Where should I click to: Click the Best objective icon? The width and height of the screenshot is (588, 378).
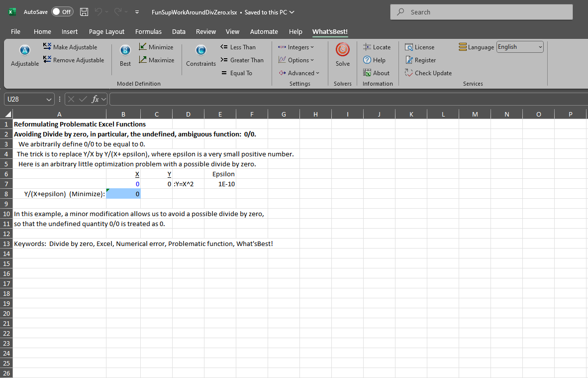click(125, 51)
